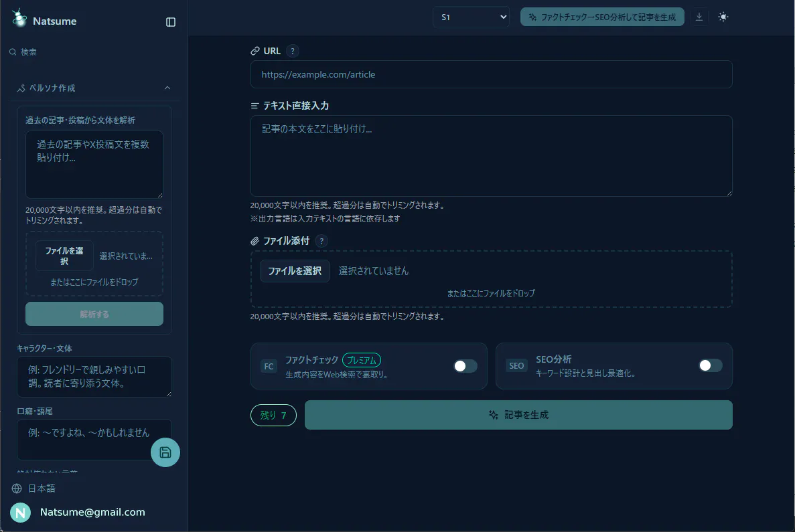Click the 生成内容をWeb検索で裏取り description
The image size is (795, 532).
tap(337, 375)
